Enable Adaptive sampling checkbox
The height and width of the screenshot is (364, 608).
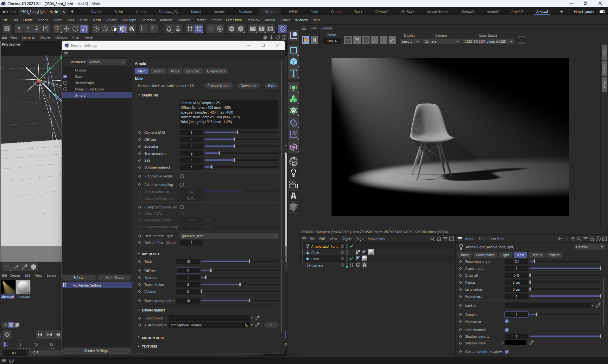point(182,185)
